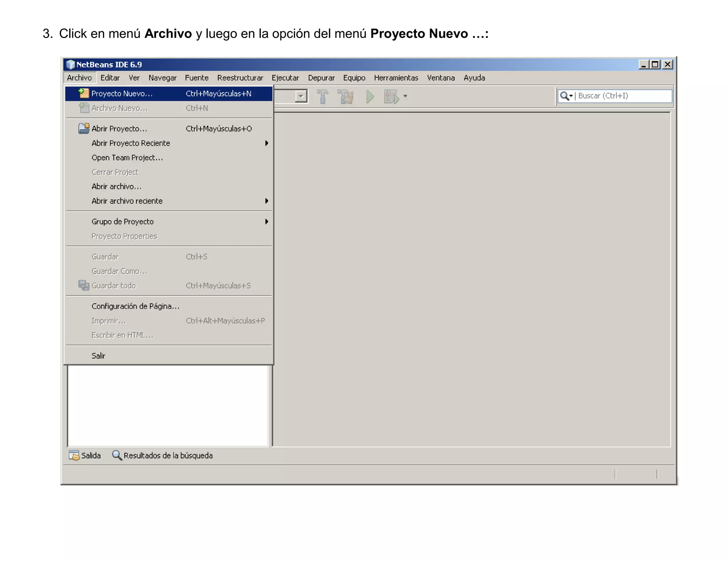
Task: Click the search magnifier icon
Action: pos(564,96)
